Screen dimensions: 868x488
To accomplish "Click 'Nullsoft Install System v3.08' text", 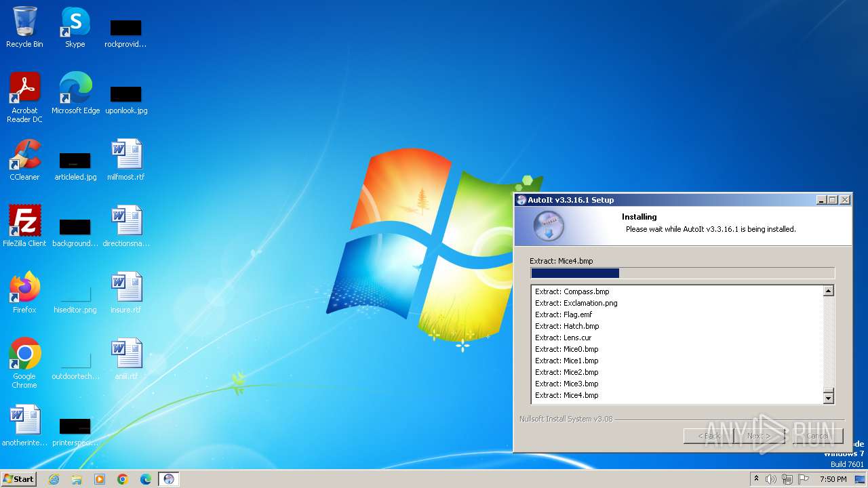I will (x=566, y=419).
